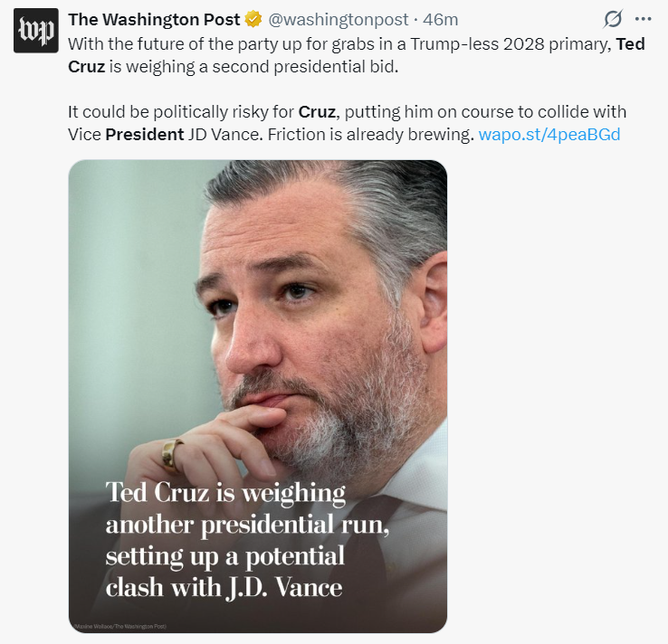Click the gold ring in the photo
The height and width of the screenshot is (644, 668).
click(172, 456)
